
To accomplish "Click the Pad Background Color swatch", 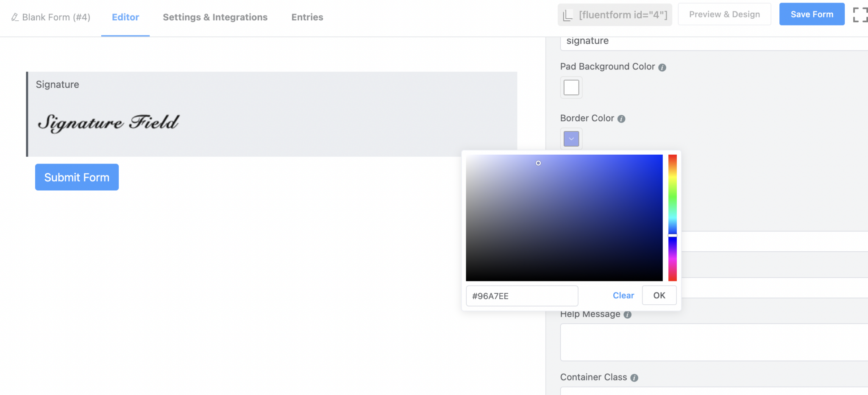I will [x=571, y=87].
